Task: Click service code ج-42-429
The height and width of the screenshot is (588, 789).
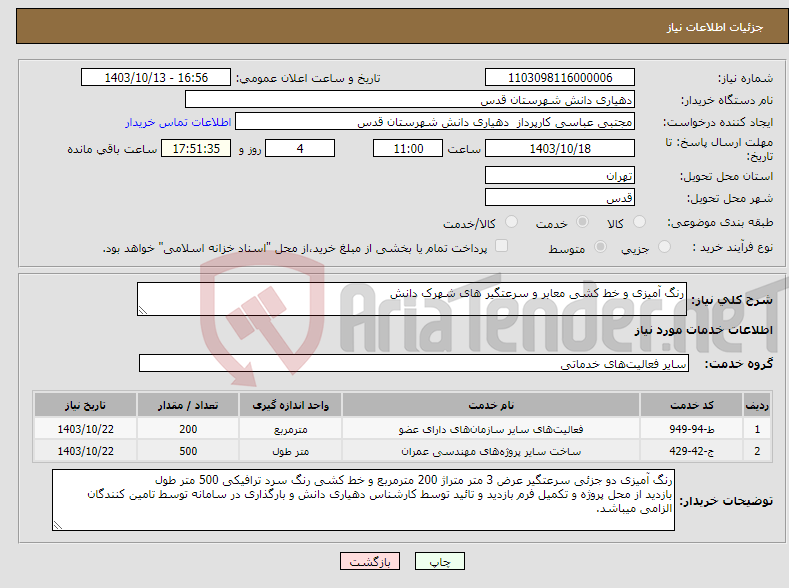Action: (692, 451)
